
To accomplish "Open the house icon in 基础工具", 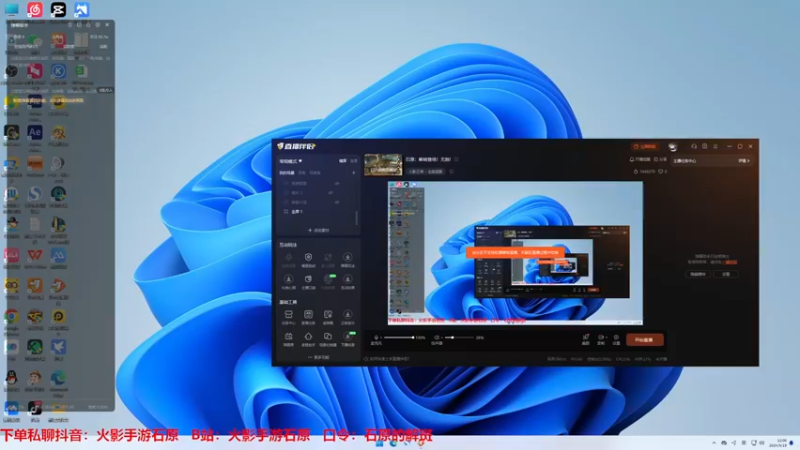I will pyautogui.click(x=308, y=339).
